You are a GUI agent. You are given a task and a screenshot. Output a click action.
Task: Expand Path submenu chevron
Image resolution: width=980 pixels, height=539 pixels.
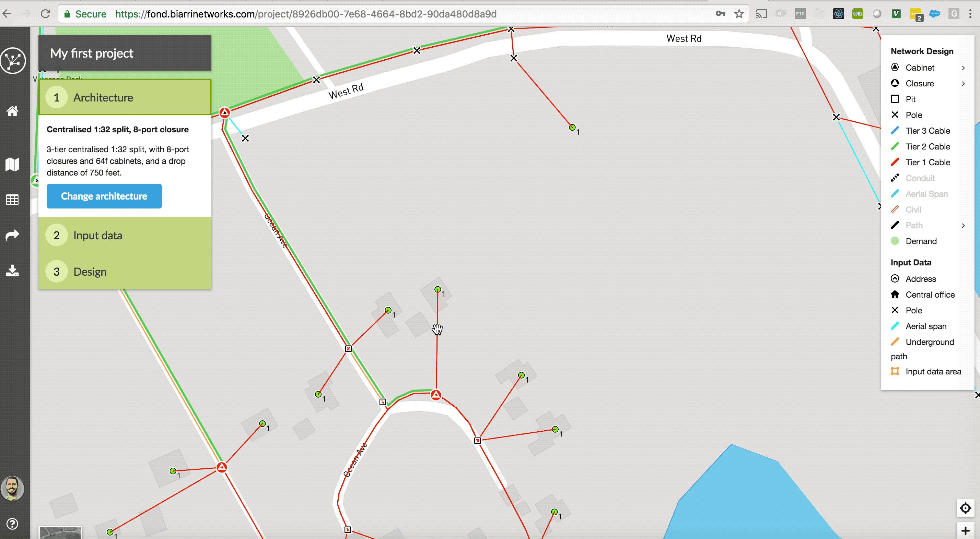point(963,225)
